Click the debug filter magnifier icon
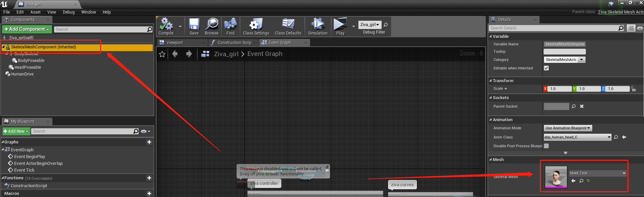The width and height of the screenshot is (644, 197). [x=386, y=25]
